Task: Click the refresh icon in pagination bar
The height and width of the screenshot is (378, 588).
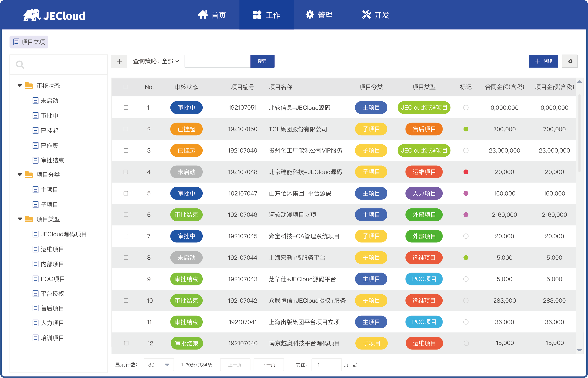Action: click(355, 365)
